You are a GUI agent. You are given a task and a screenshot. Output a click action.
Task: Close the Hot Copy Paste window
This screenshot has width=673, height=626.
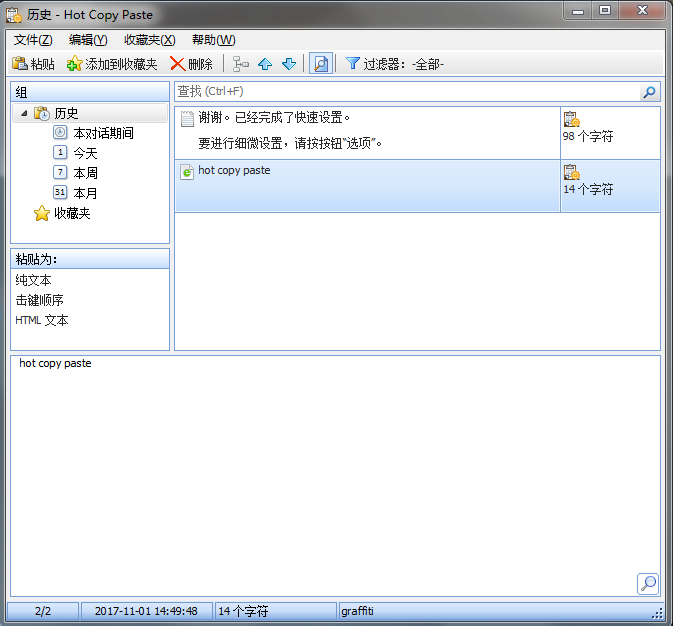642,10
